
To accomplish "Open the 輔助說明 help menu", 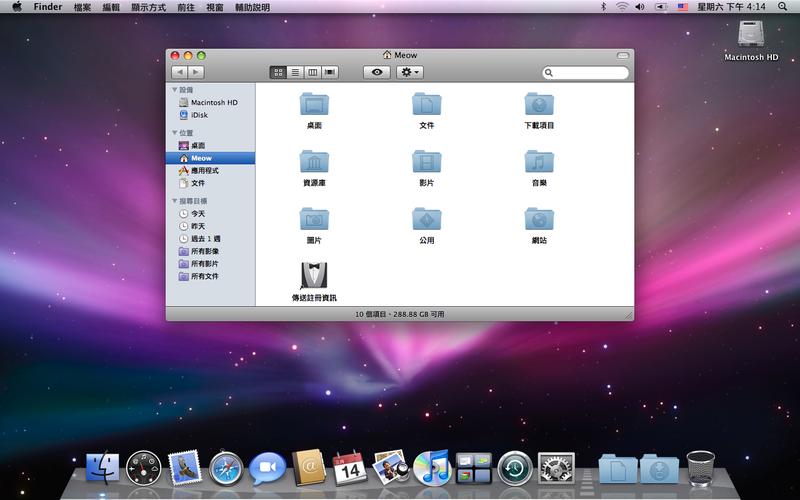I will coord(253,7).
